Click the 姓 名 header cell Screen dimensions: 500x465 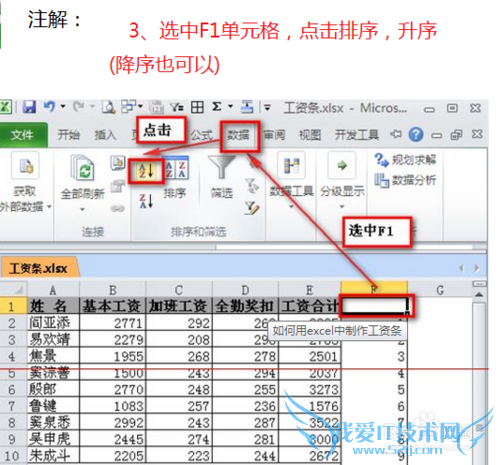pos(53,306)
